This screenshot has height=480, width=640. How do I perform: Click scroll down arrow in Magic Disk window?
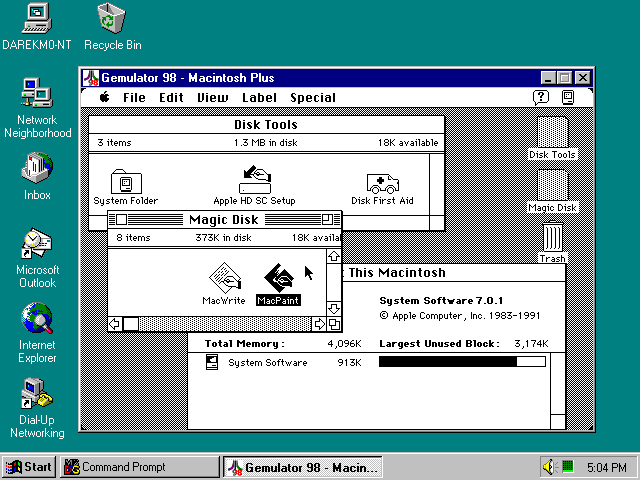tap(334, 308)
